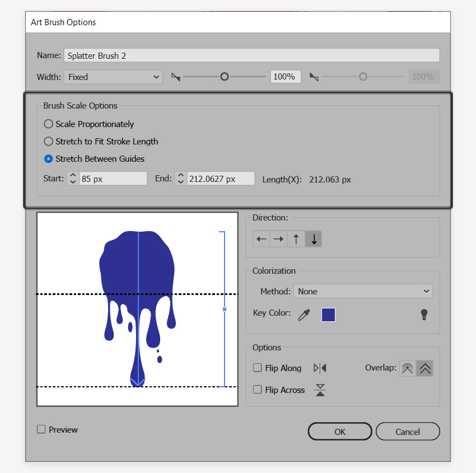Image resolution: width=476 pixels, height=473 pixels.
Task: Click the Flip Along icon
Action: click(319, 368)
